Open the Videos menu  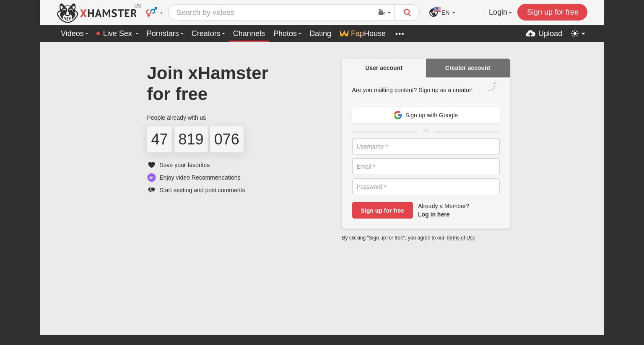pyautogui.click(x=74, y=33)
